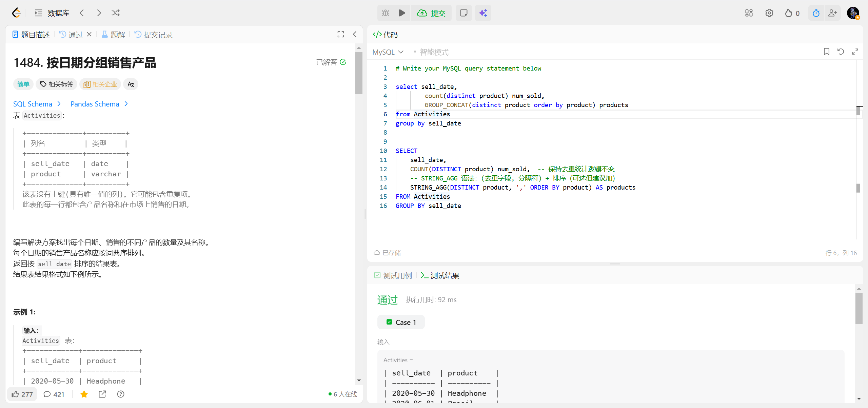Click the run code play button
This screenshot has width=868, height=408.
pyautogui.click(x=402, y=13)
